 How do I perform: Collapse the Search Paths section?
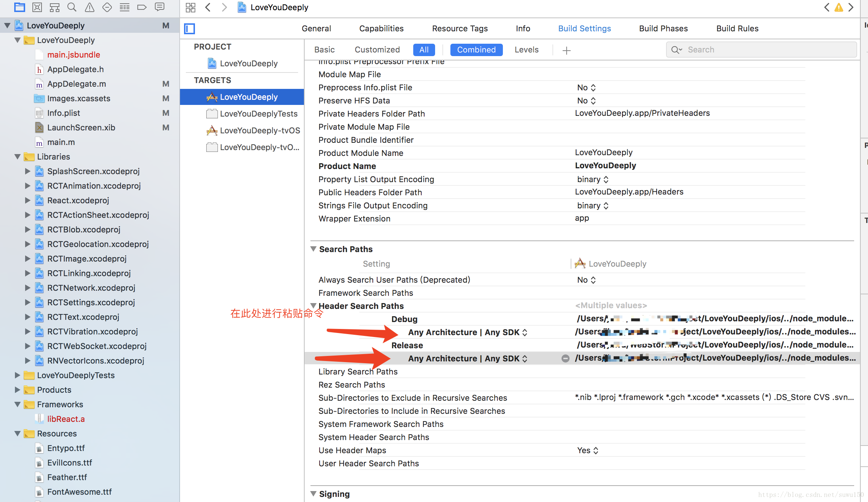[313, 249]
